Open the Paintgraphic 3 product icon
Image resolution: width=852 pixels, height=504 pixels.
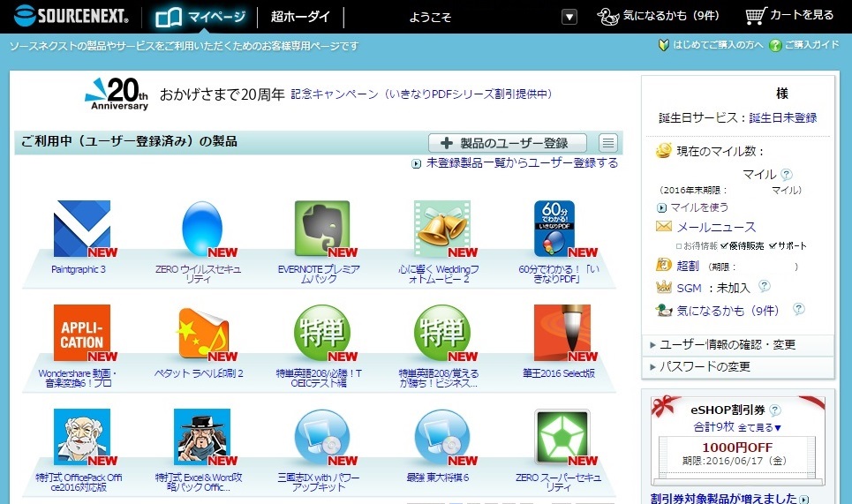pyautogui.click(x=82, y=228)
